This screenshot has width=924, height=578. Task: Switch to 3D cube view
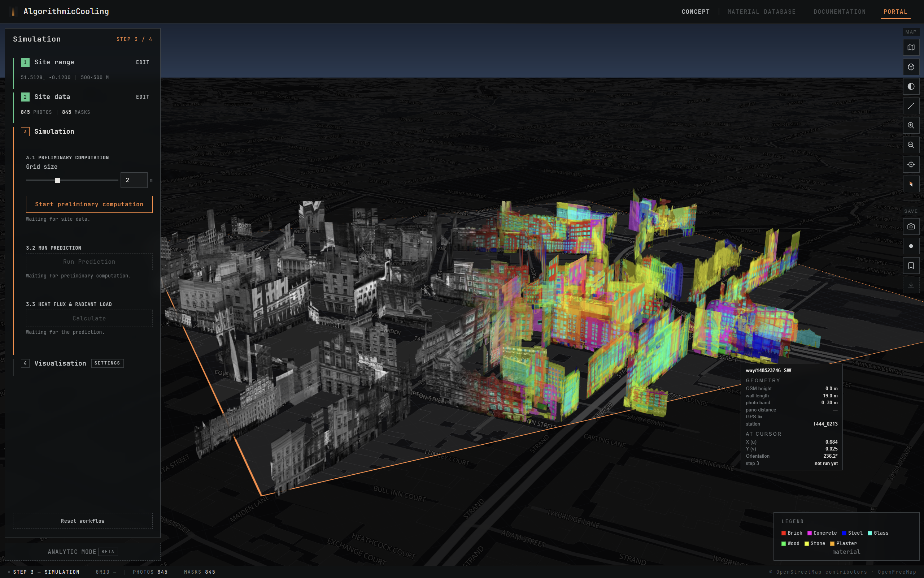click(911, 67)
